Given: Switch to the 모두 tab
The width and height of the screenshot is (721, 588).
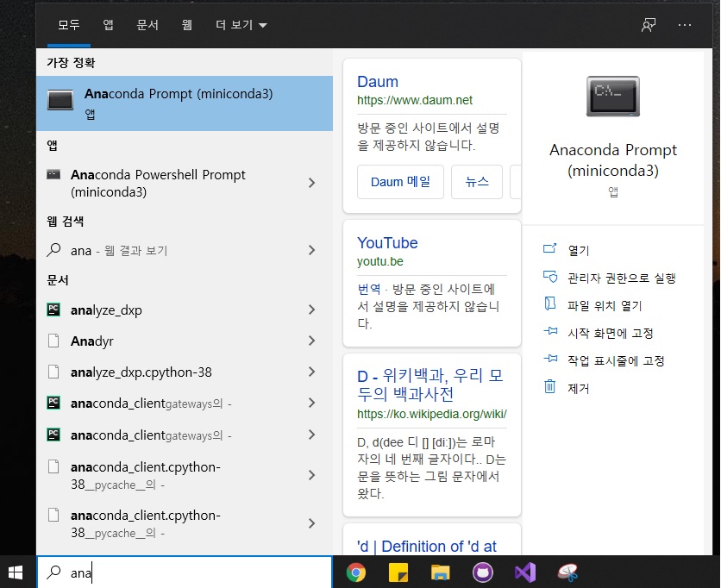Looking at the screenshot, I should pyautogui.click(x=69, y=25).
